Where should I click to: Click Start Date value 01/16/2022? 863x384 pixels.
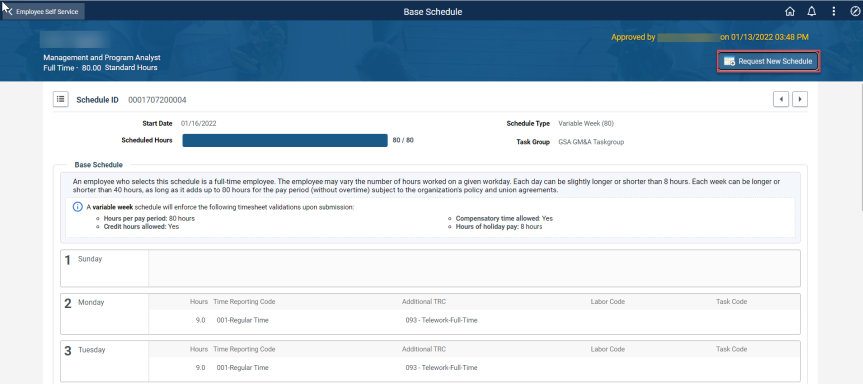click(198, 124)
